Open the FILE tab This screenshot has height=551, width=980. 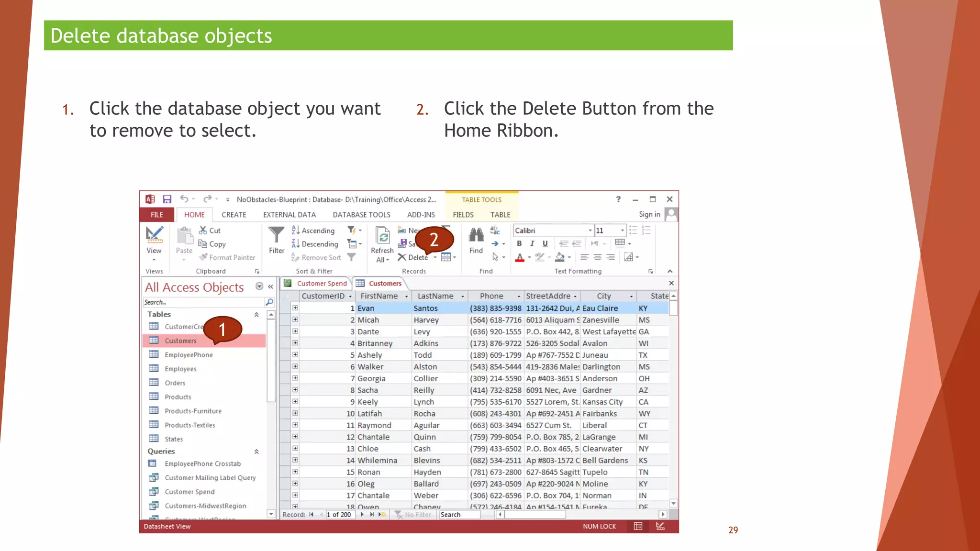(x=157, y=215)
